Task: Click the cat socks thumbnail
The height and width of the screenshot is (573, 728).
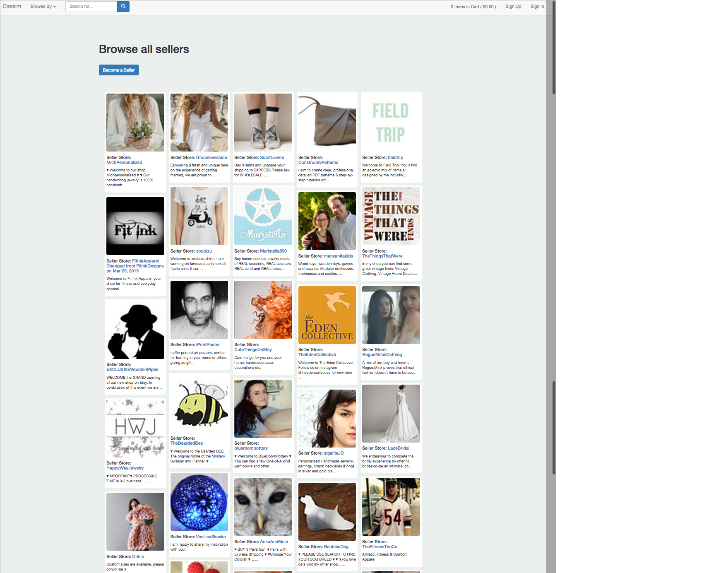Action: click(x=263, y=123)
